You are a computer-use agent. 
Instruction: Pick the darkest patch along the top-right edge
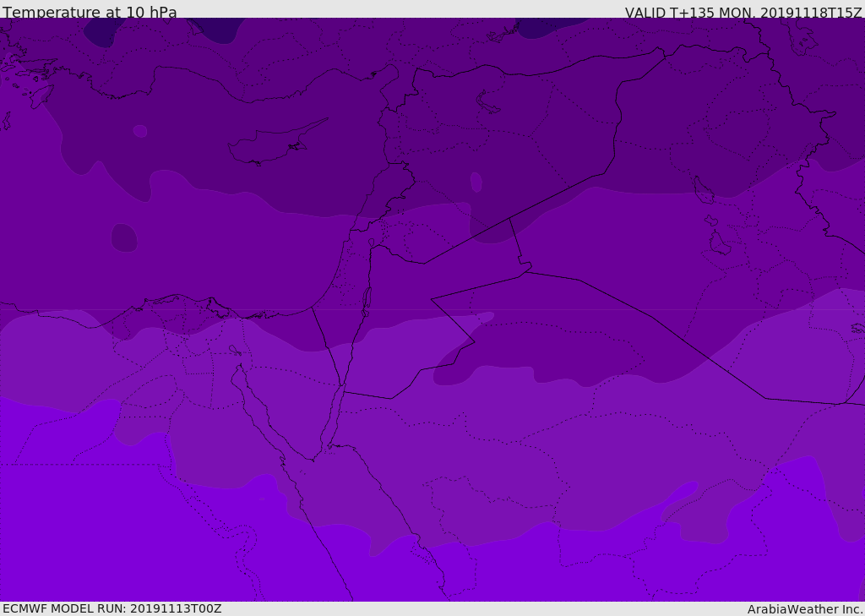point(549,26)
